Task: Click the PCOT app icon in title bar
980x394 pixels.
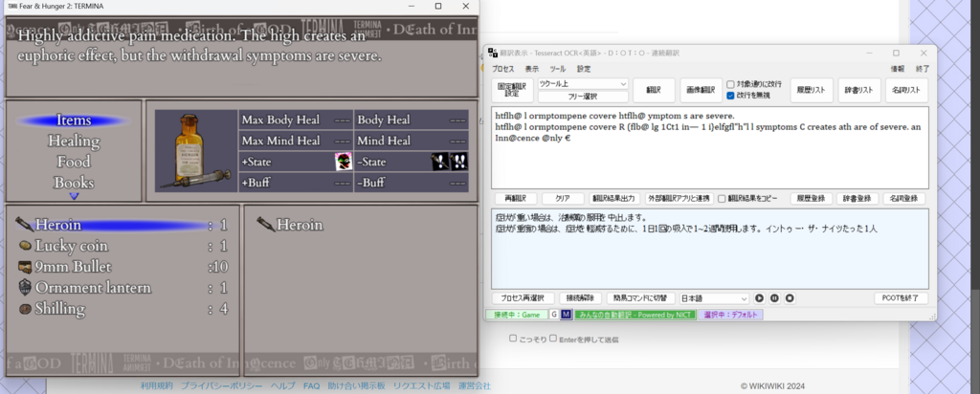Action: click(x=493, y=53)
